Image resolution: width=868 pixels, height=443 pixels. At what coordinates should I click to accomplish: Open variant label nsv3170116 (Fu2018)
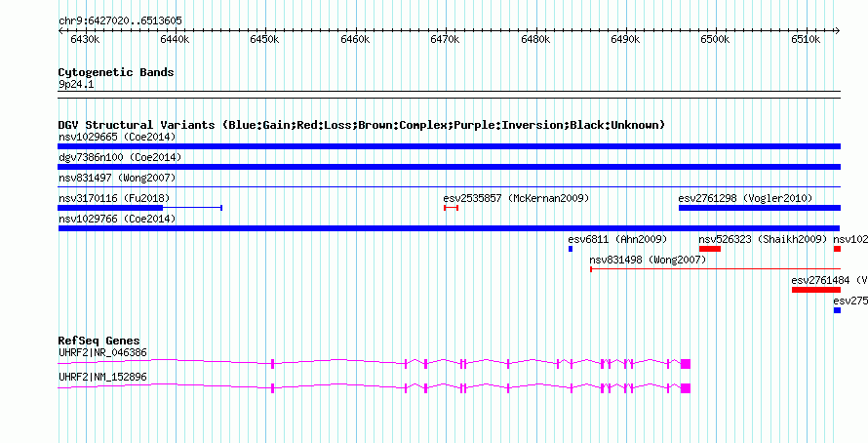click(114, 198)
